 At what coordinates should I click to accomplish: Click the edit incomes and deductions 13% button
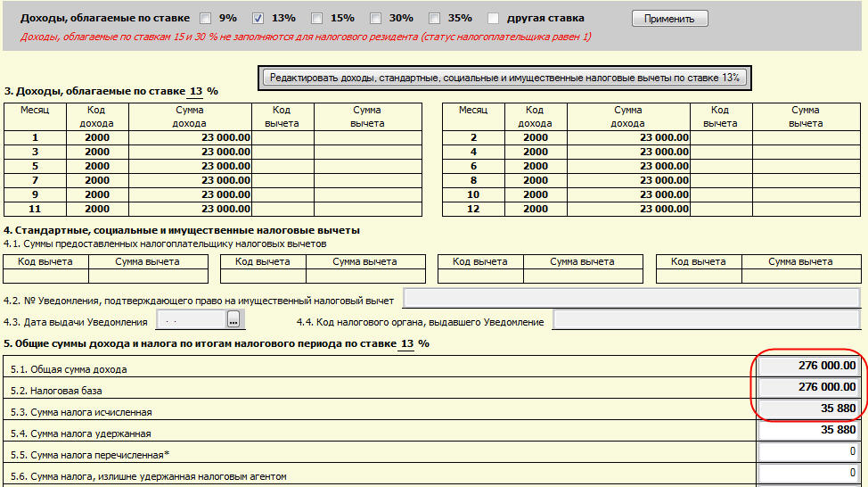click(x=504, y=78)
